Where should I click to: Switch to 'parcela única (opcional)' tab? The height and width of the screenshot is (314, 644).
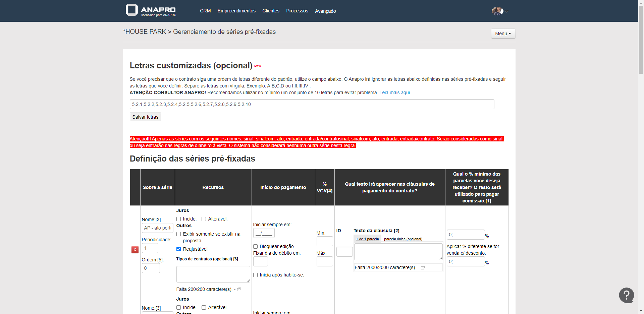[403, 239]
